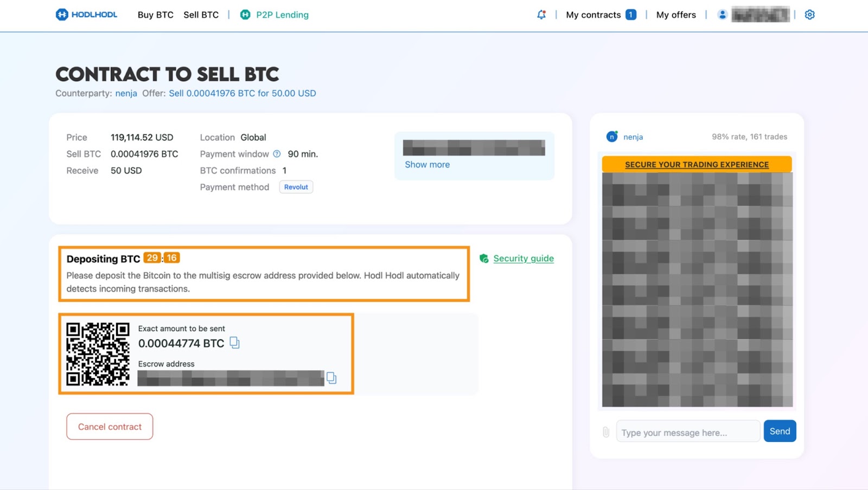Open settings gear icon
Screen dimensions: 868x490
810,15
